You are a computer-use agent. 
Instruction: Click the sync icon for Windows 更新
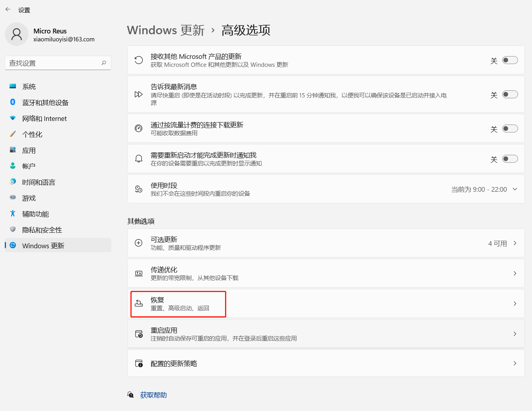pos(13,245)
